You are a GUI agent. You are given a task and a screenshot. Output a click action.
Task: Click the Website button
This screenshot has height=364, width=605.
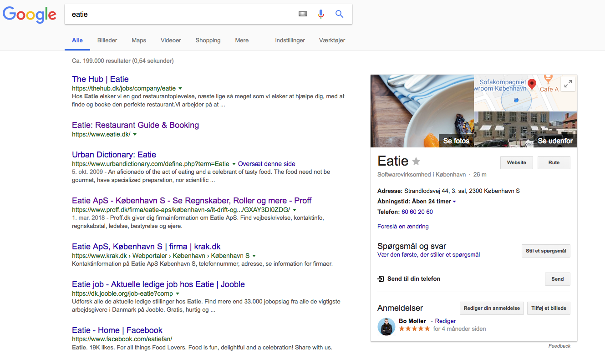pyautogui.click(x=517, y=162)
